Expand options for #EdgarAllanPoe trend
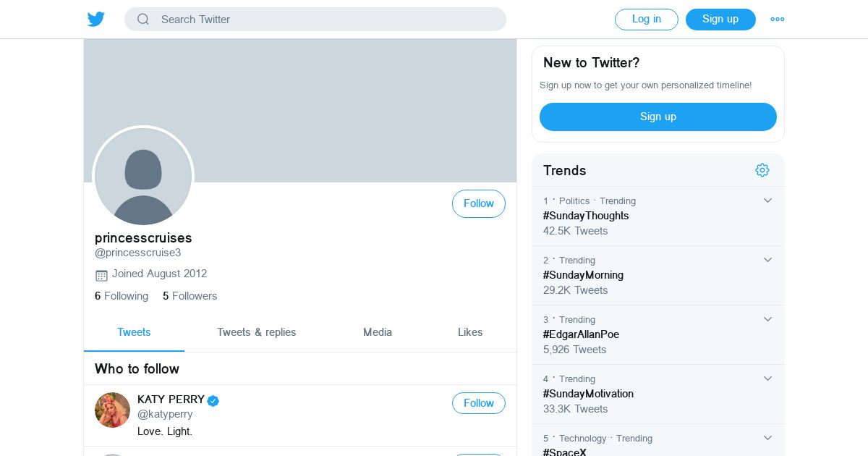 768,319
